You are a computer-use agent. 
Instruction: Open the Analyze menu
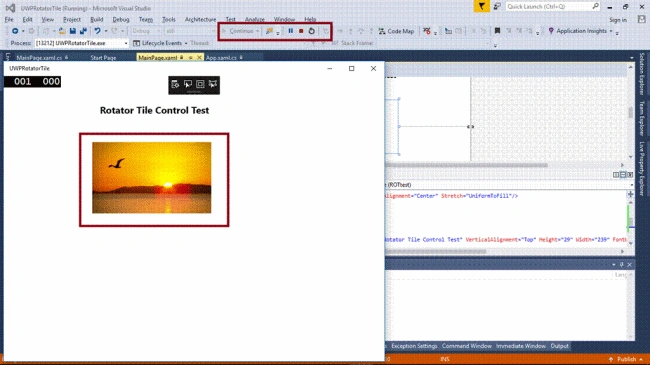(255, 19)
